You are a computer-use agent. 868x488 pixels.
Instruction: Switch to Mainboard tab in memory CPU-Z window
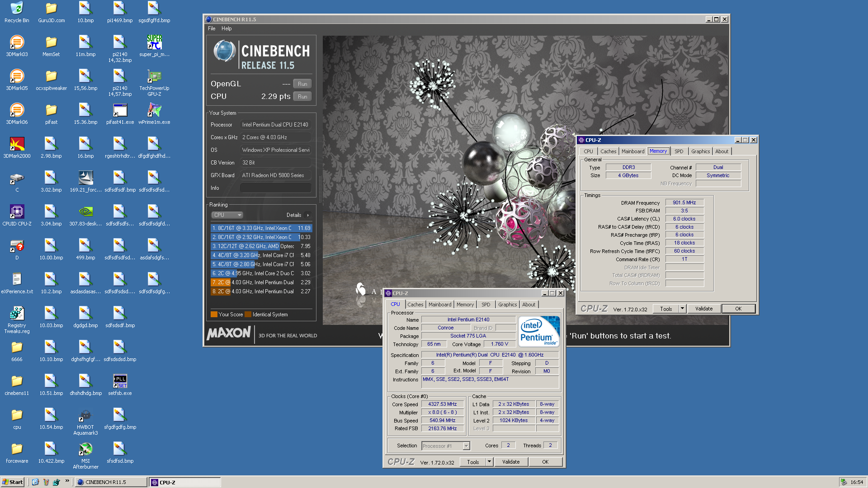(632, 151)
